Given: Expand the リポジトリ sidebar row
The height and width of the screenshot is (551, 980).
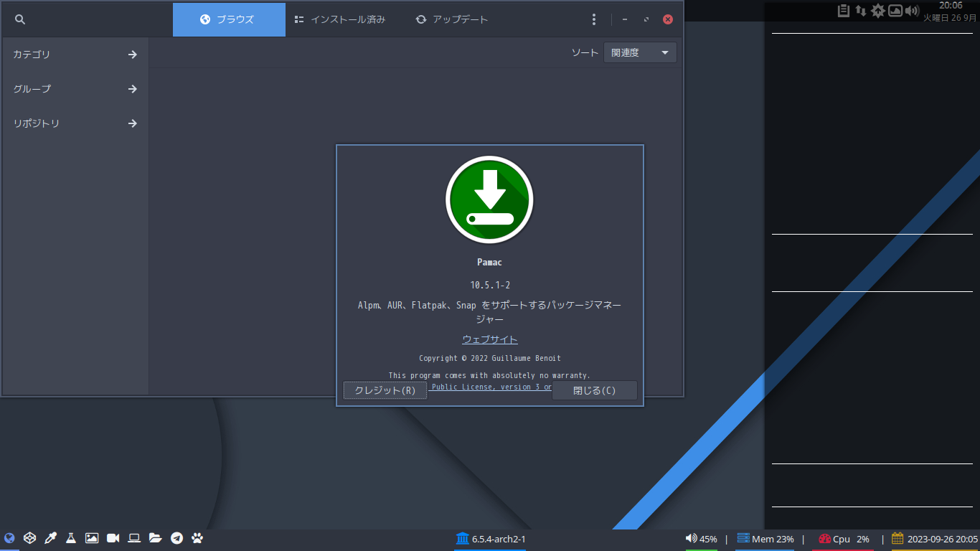Looking at the screenshot, I should (x=75, y=123).
